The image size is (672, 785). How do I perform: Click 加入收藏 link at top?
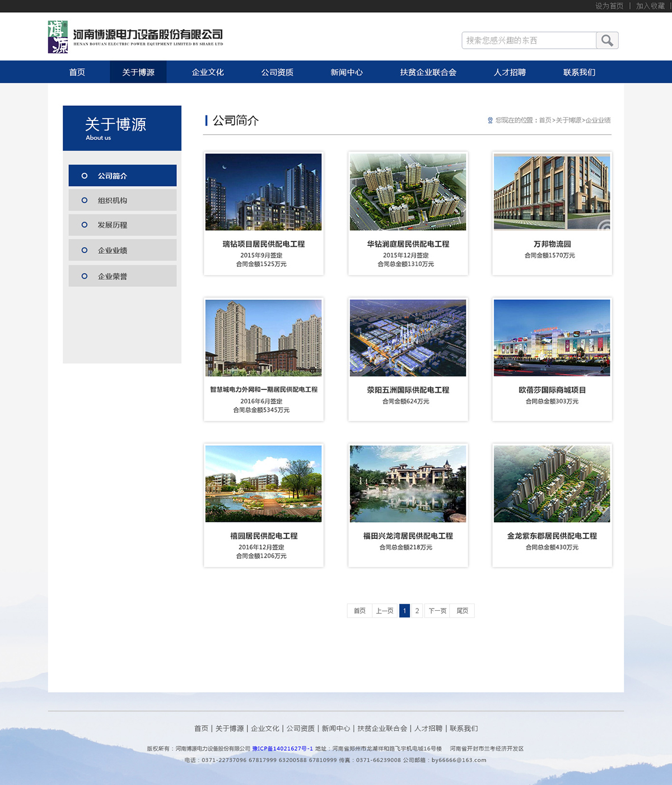click(x=650, y=6)
